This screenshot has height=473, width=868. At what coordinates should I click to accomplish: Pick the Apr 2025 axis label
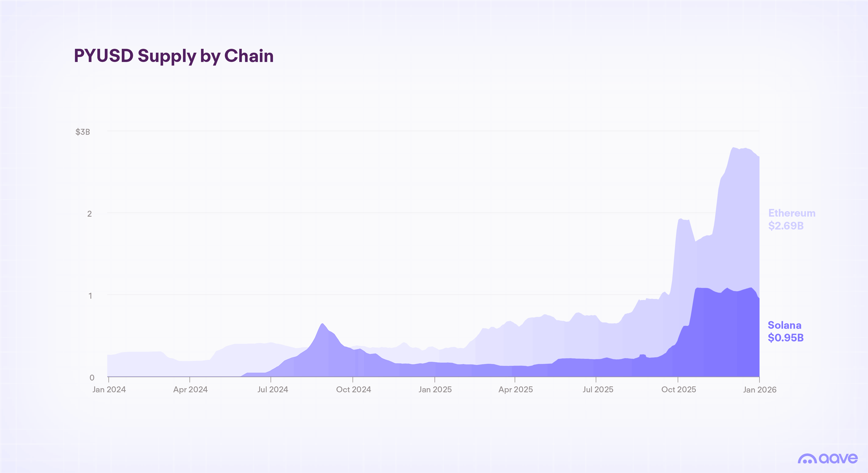coord(516,389)
